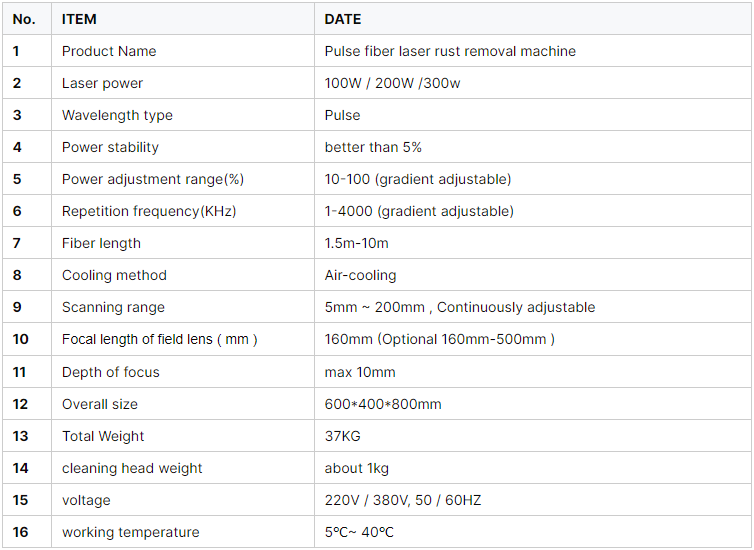Screen dimensions: 754x550
Task: Click "5mm ~ 200mm , Continuously adjustable" text
Action: (460, 307)
